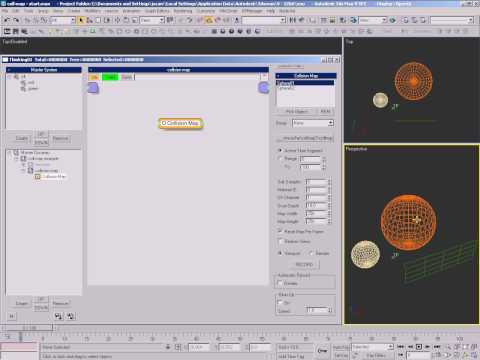Viewport: 480px width, 360px height.
Task: Select Collision Map item in dynamics tree
Action: 53,176
